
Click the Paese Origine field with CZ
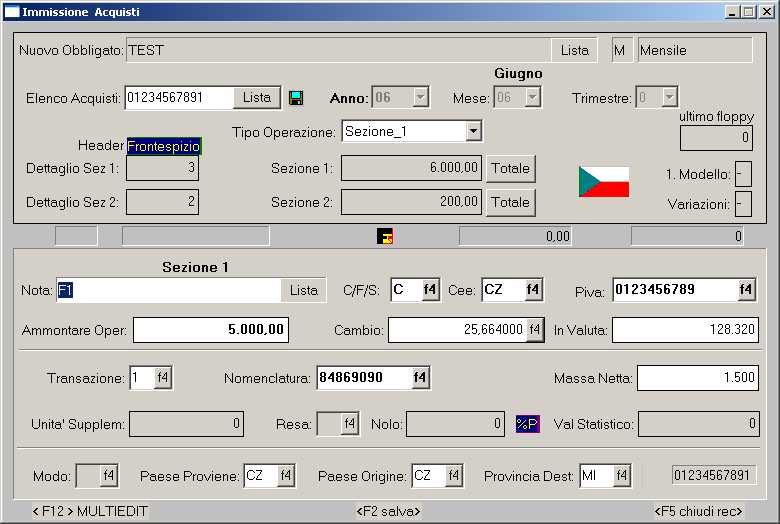click(429, 476)
